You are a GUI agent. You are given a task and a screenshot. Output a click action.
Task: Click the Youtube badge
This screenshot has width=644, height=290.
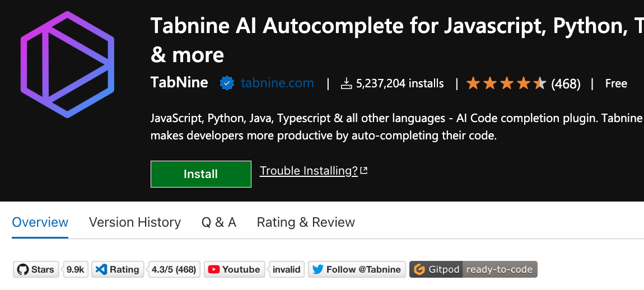pos(234,269)
